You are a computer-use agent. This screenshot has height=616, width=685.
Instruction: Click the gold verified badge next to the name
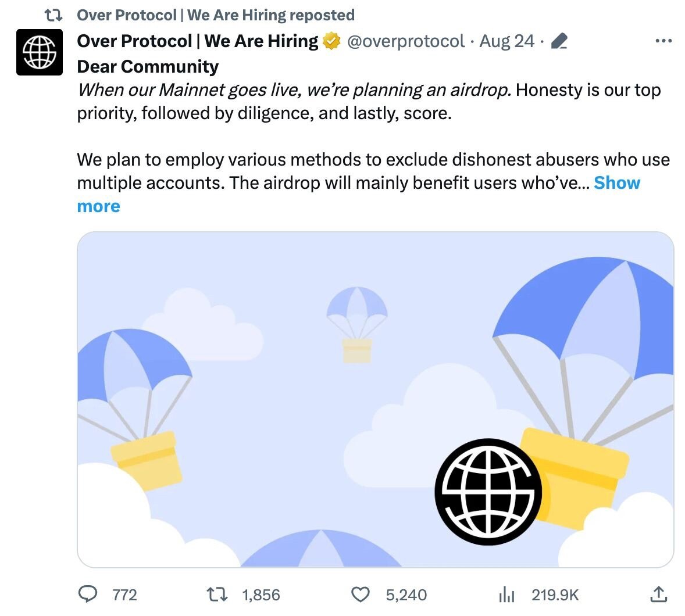pyautogui.click(x=330, y=41)
